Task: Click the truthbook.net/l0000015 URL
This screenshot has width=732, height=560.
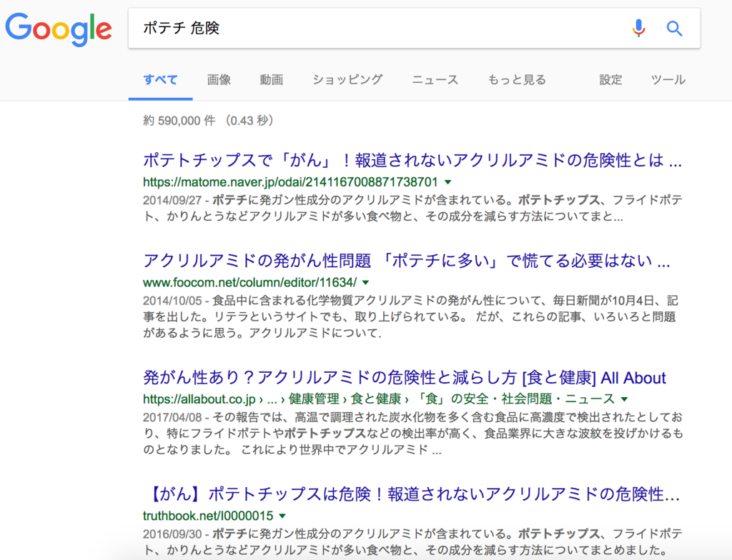Action: (x=208, y=516)
